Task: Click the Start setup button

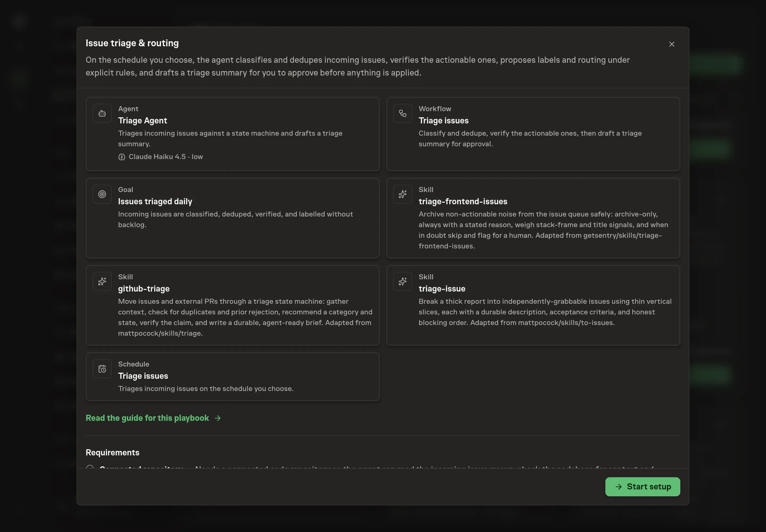Action: pyautogui.click(x=642, y=486)
